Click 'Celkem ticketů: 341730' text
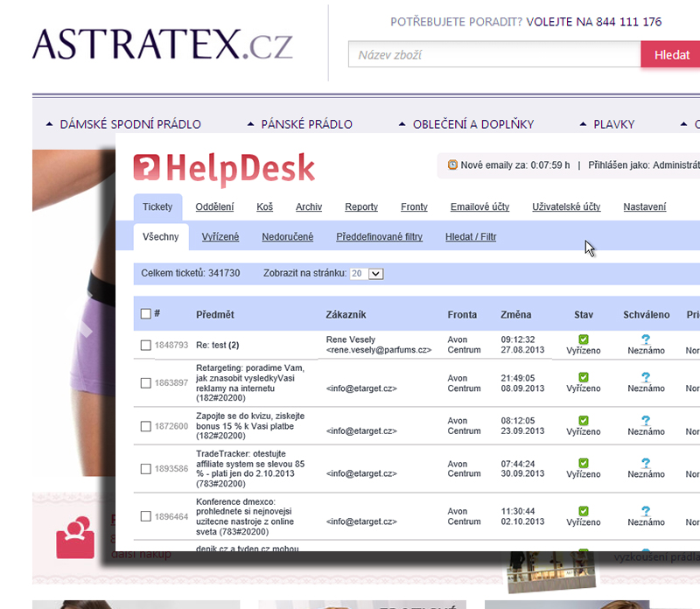This screenshot has height=609, width=700. point(191,273)
